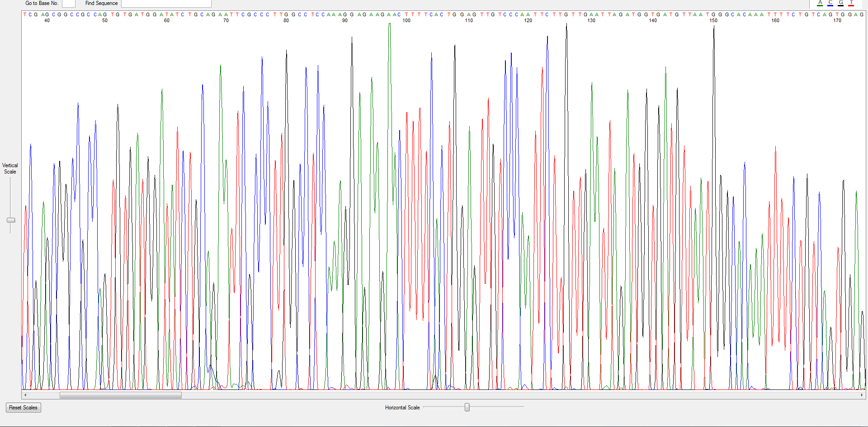Click the black color bar under G
868x427 pixels.
(840, 5)
